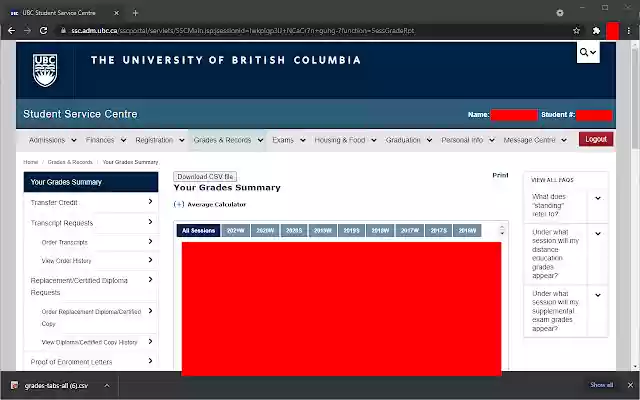The width and height of the screenshot is (640, 400).
Task: Open Finances menu
Action: pos(106,140)
